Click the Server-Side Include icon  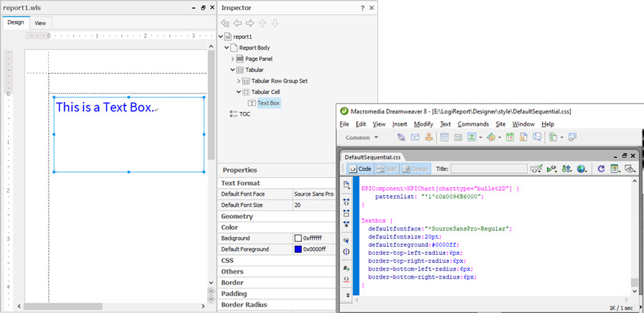[524, 137]
